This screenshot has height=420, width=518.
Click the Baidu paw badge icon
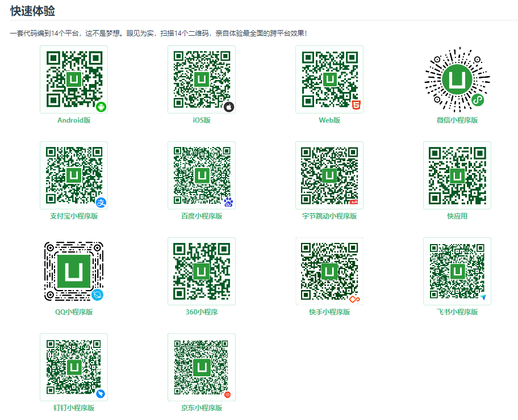pos(228,202)
